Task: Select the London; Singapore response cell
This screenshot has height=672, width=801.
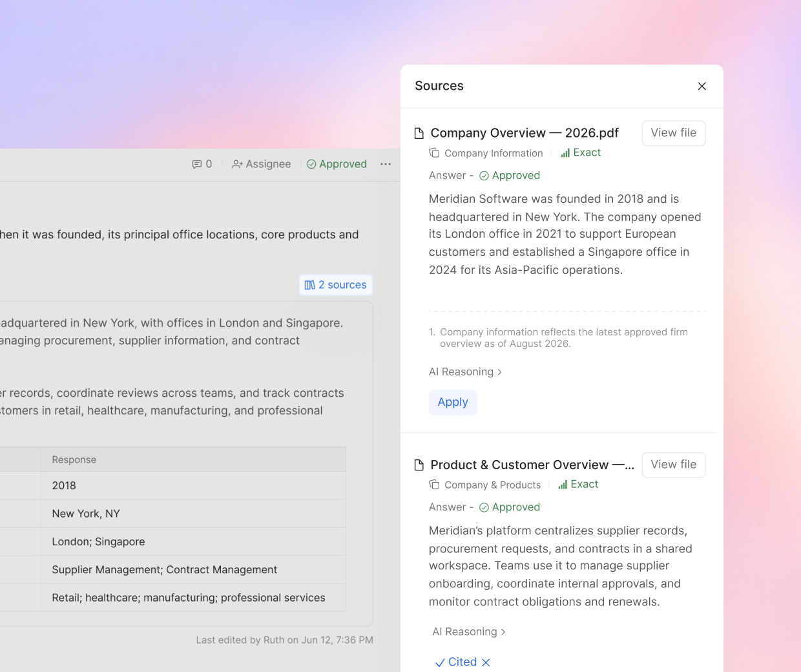Action: click(193, 541)
